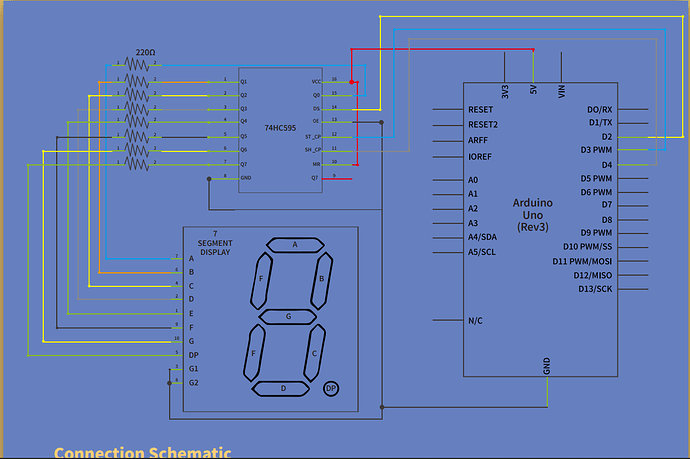Select the Q4 pin label on 74HC595

[x=243, y=121]
